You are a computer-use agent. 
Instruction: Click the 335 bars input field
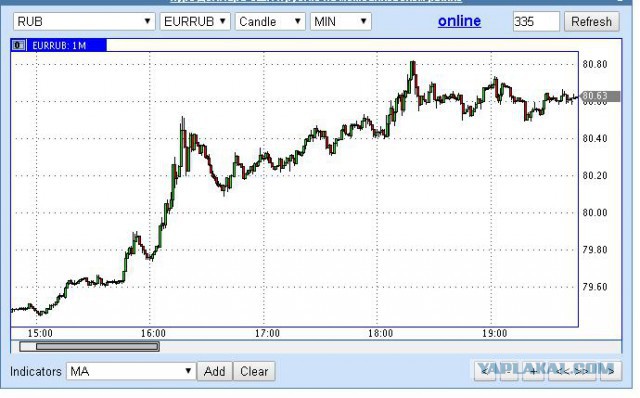pyautogui.click(x=536, y=21)
